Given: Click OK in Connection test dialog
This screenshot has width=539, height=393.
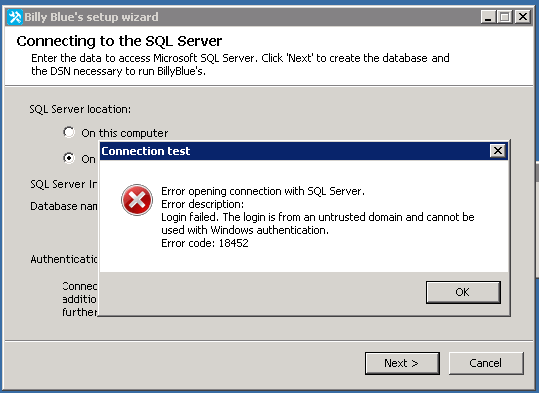Looking at the screenshot, I should coord(463,292).
